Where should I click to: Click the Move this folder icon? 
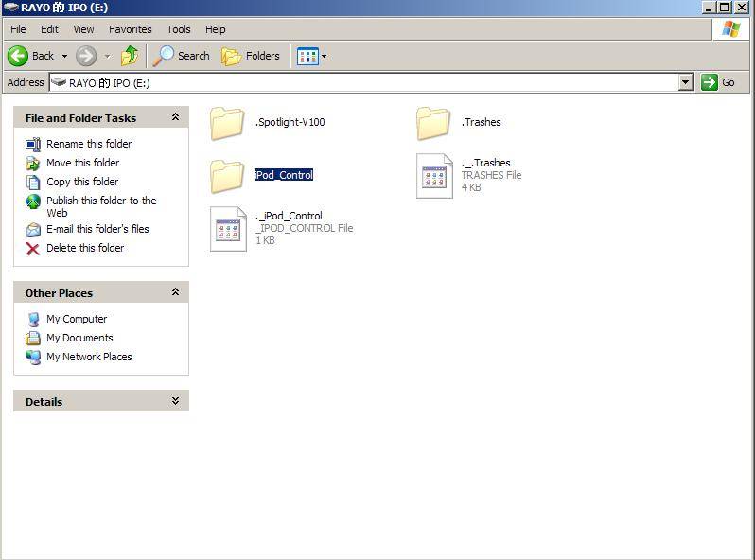33,164
